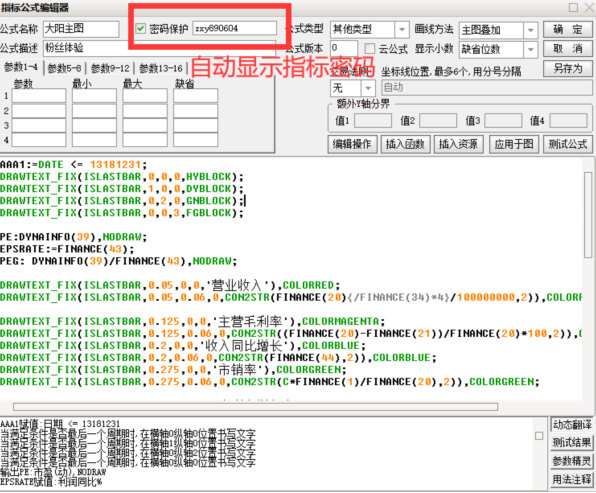Click the 公式名称 field containing 大阳主图
The height and width of the screenshot is (493, 596).
pos(81,29)
